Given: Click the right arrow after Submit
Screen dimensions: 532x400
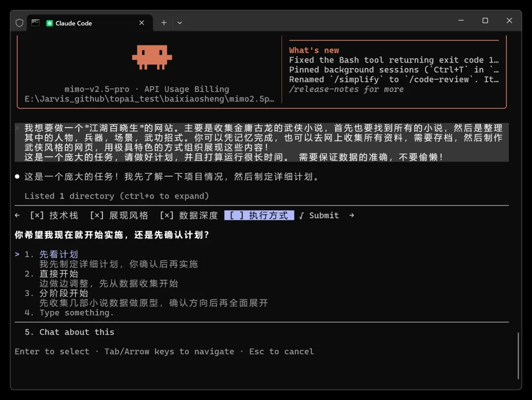Looking at the screenshot, I should tap(352, 215).
